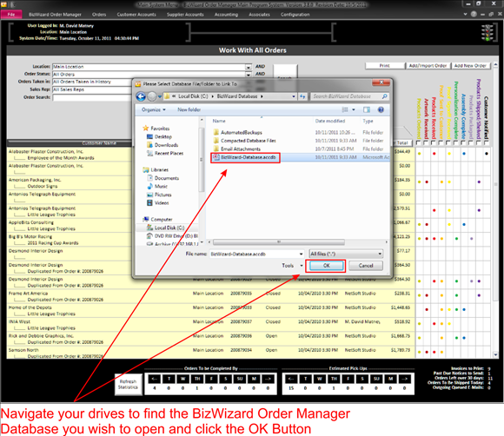The width and height of the screenshot is (504, 436).
Task: Click the horizontal scrollbar in file list
Action: (x=279, y=242)
